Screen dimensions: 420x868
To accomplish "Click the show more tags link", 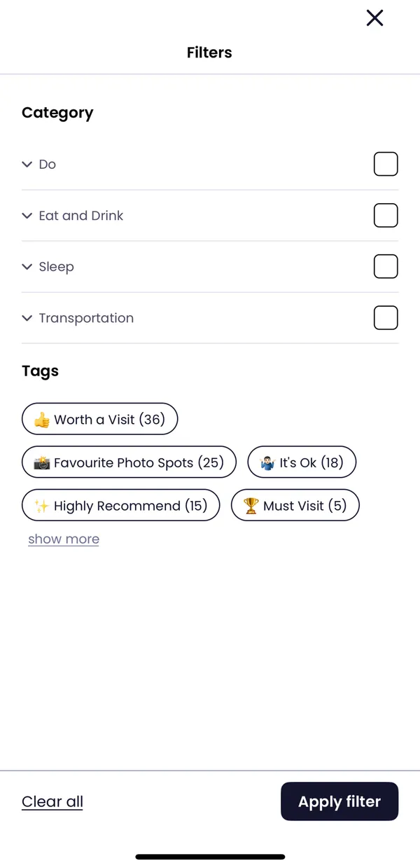I will click(x=64, y=539).
